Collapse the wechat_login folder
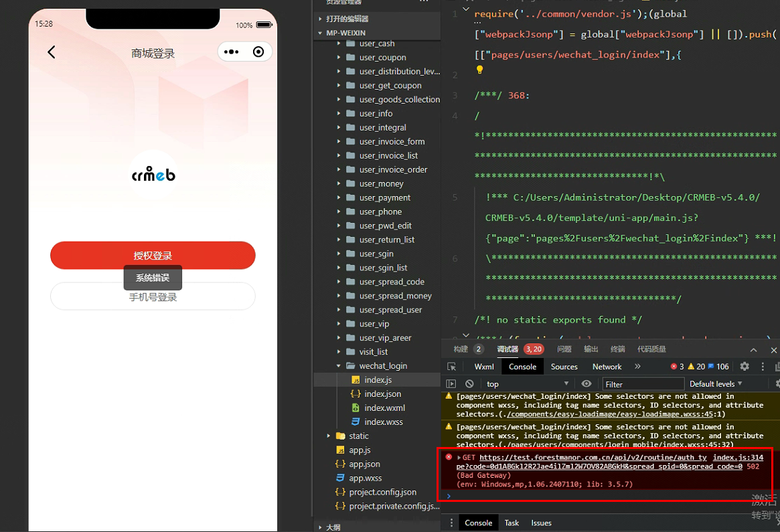This screenshot has width=780, height=532. tap(338, 366)
